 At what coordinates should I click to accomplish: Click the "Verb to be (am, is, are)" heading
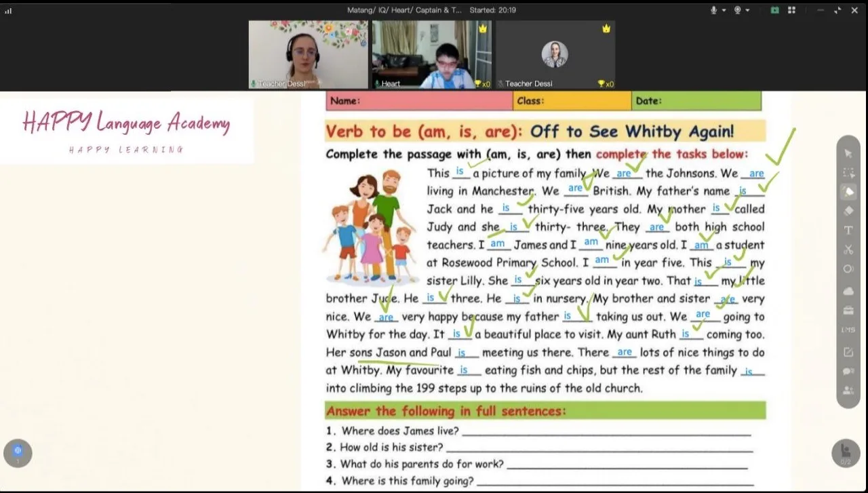pyautogui.click(x=425, y=131)
